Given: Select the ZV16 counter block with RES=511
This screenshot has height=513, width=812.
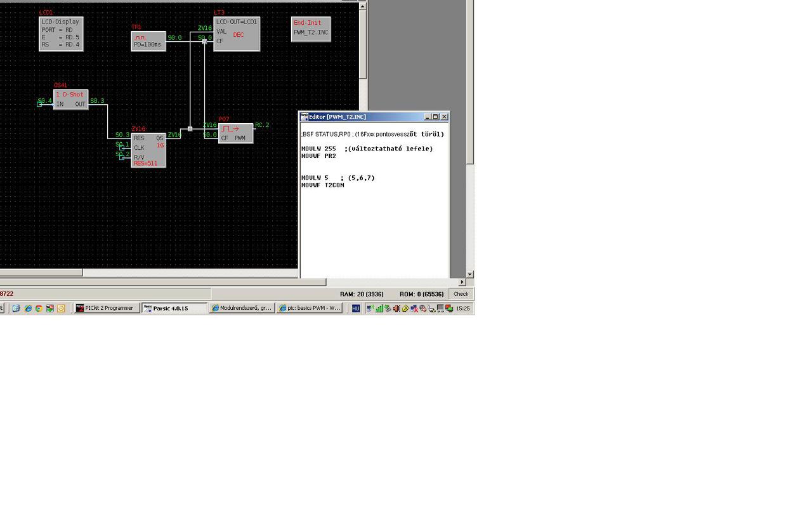Looking at the screenshot, I should pos(148,150).
